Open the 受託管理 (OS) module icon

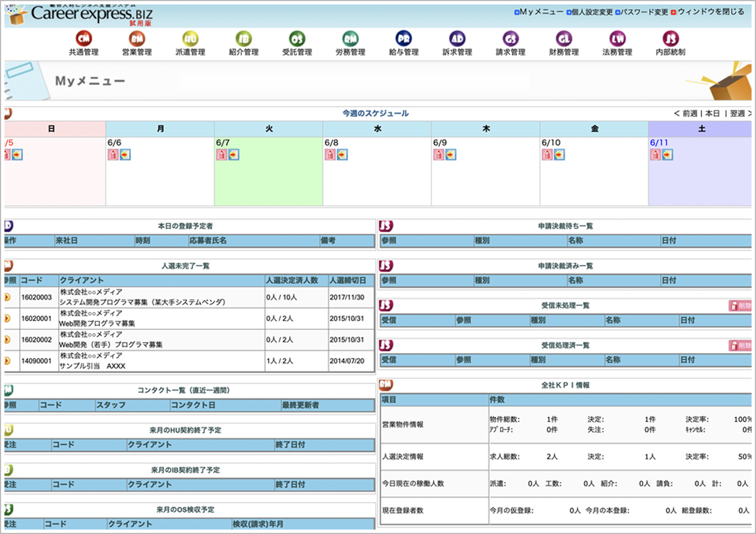tap(297, 39)
